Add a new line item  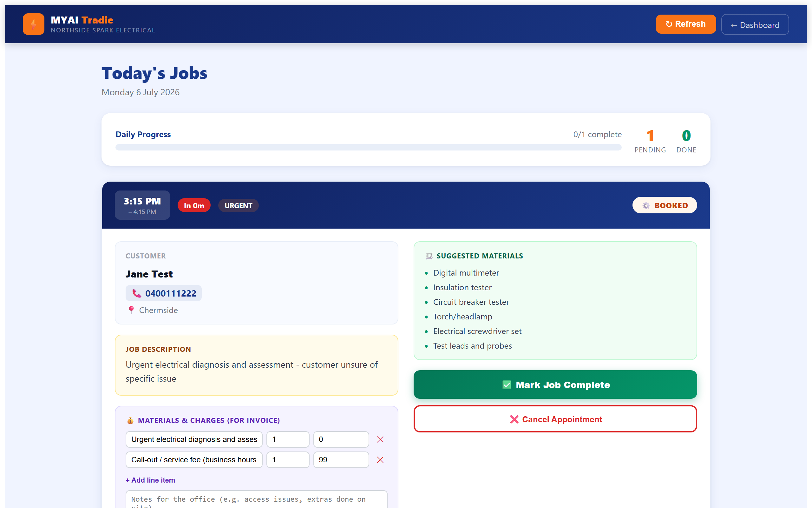tap(150, 480)
